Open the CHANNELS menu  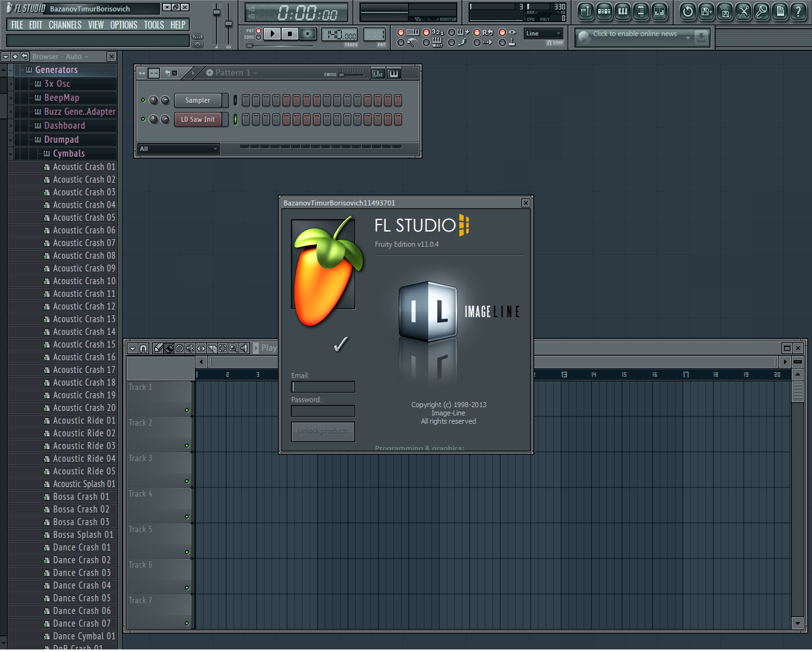click(x=65, y=25)
